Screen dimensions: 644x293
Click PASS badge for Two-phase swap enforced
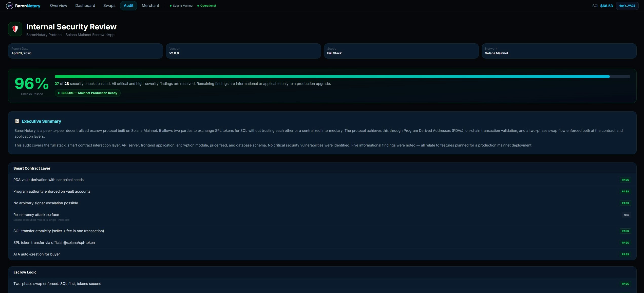625,284
